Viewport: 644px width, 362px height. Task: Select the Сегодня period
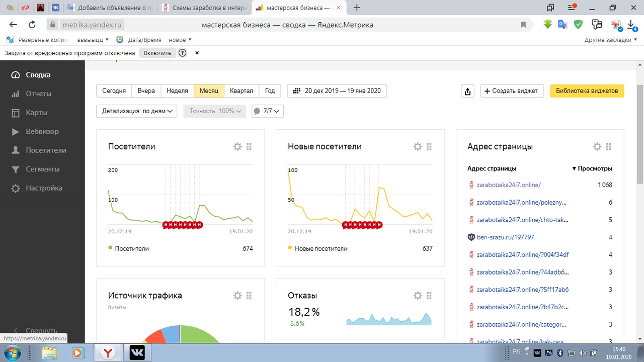(114, 91)
